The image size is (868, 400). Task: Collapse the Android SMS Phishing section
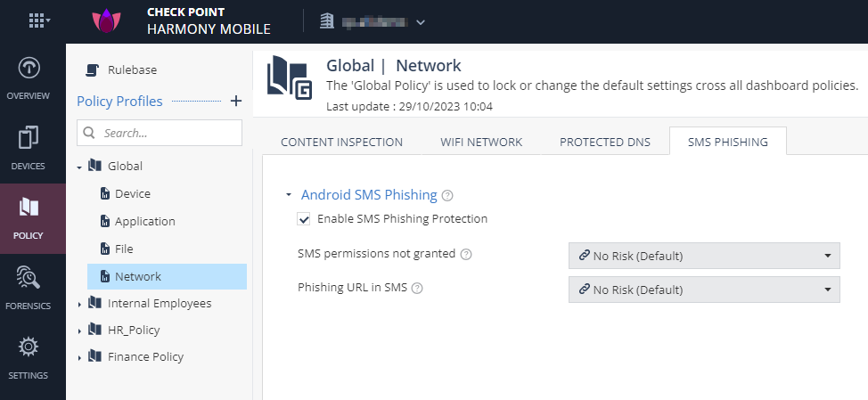click(288, 195)
